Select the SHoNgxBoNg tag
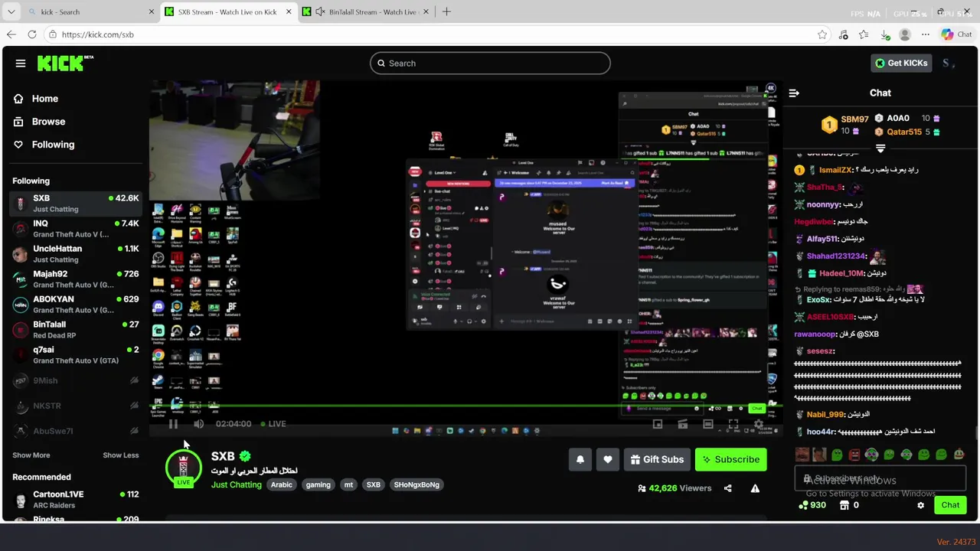This screenshot has height=551, width=980. pos(416,484)
